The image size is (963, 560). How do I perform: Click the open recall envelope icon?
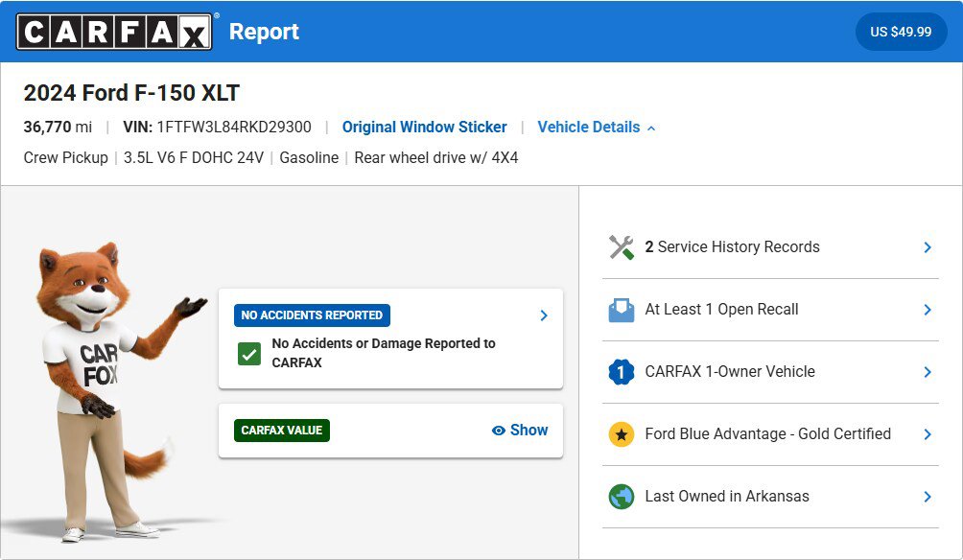click(x=621, y=310)
